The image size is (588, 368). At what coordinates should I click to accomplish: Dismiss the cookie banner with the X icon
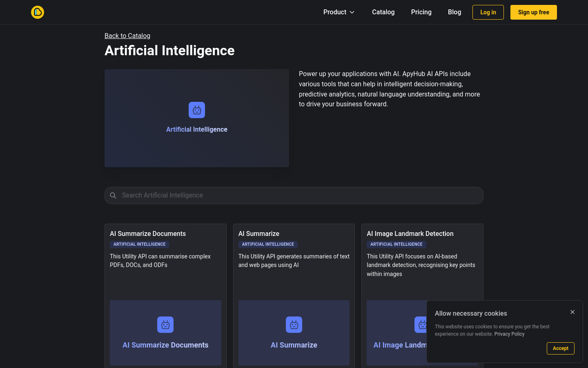(x=572, y=312)
